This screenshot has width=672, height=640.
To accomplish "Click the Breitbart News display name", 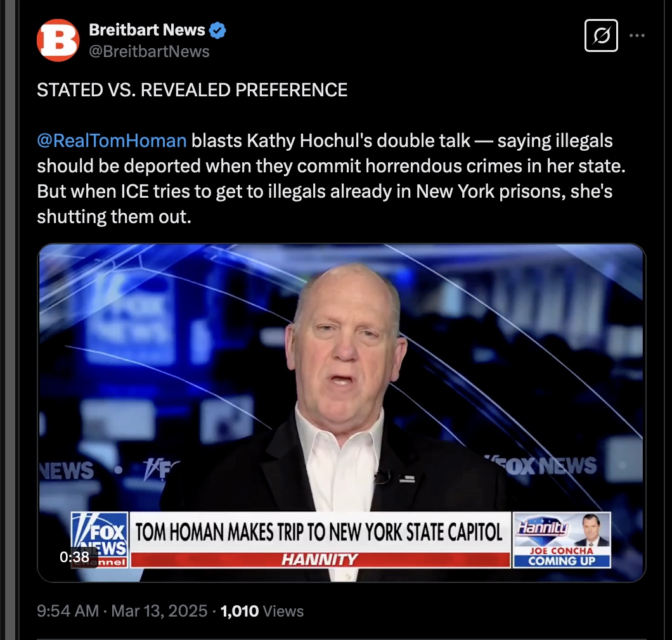I will 147,30.
